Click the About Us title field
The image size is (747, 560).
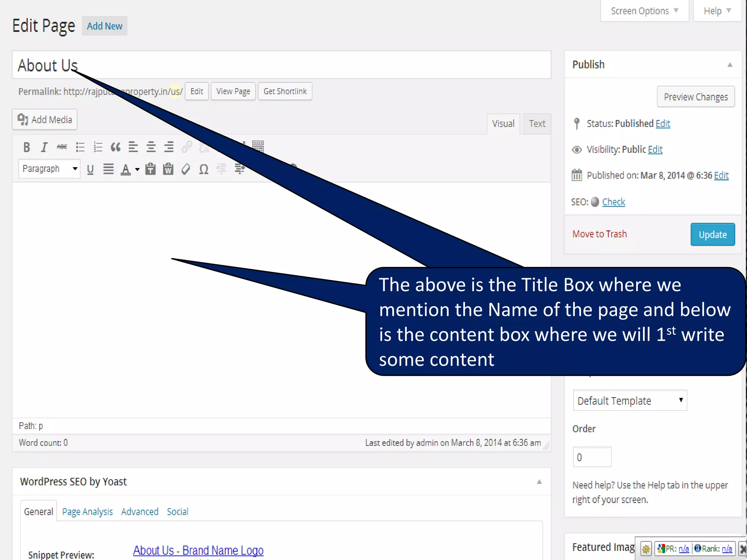click(x=282, y=65)
